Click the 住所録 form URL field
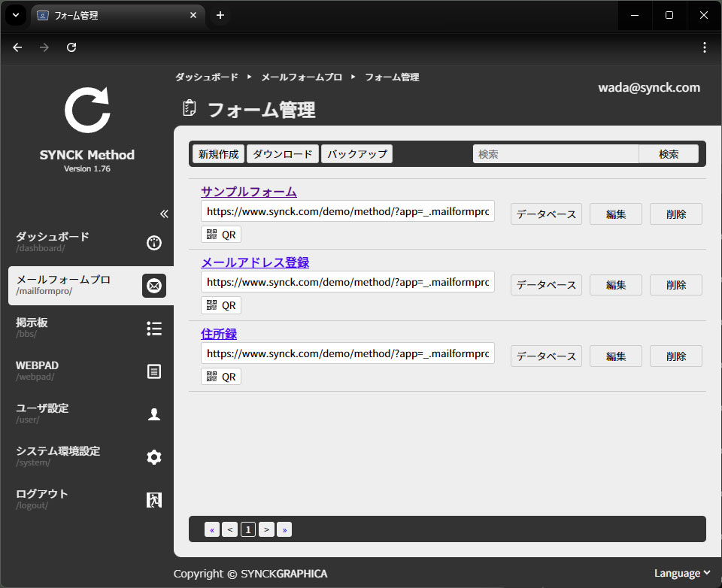Viewport: 722px width, 588px height. coord(347,353)
